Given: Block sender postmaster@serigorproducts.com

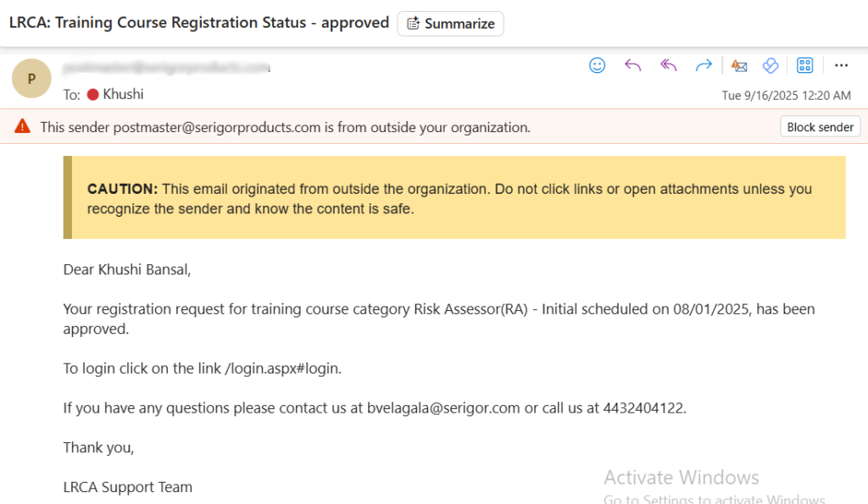Looking at the screenshot, I should tap(820, 127).
